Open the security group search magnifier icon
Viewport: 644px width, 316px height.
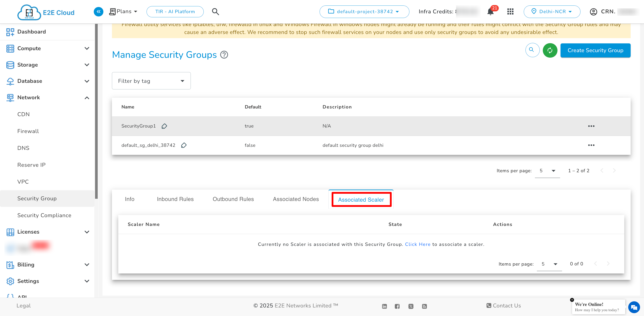532,50
